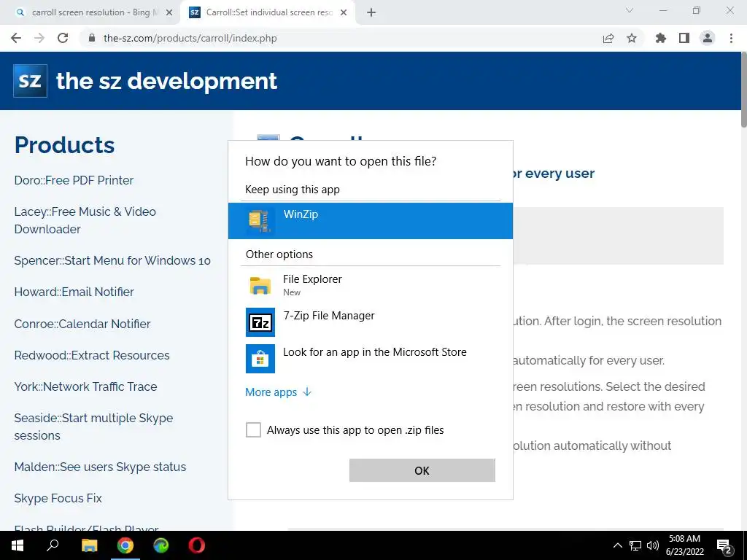The height and width of the screenshot is (560, 747).
Task: Choose the File Explorer icon in the dialog
Action: (260, 285)
